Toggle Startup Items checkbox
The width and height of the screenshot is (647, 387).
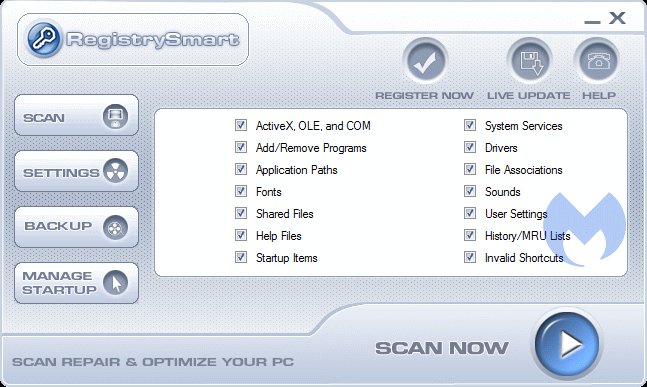[241, 257]
